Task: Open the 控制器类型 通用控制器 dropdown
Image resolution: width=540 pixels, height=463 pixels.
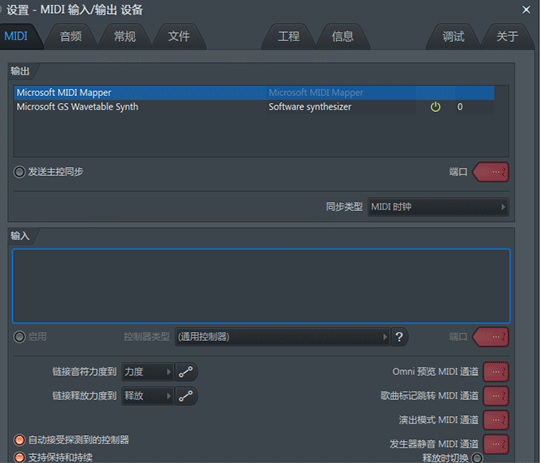Action: (282, 337)
